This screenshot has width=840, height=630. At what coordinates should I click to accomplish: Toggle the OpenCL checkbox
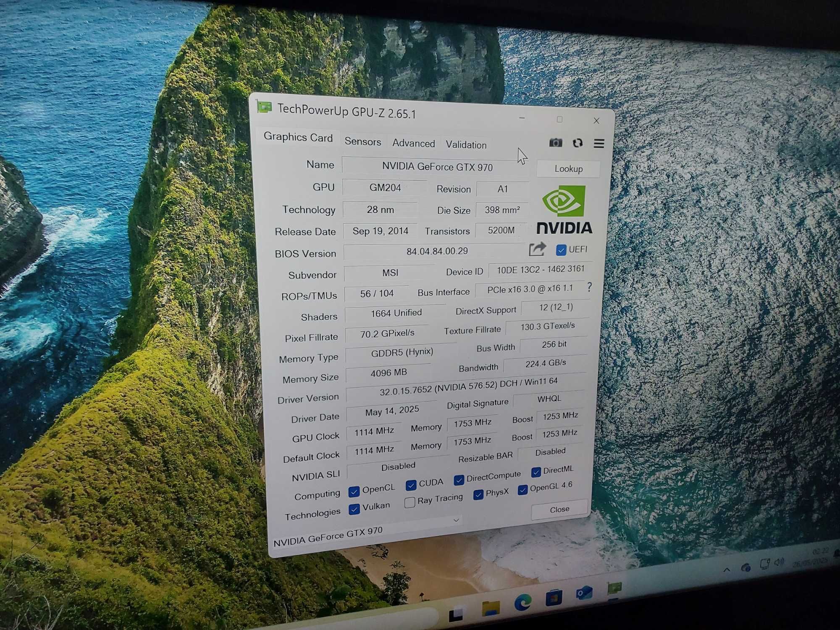click(354, 491)
